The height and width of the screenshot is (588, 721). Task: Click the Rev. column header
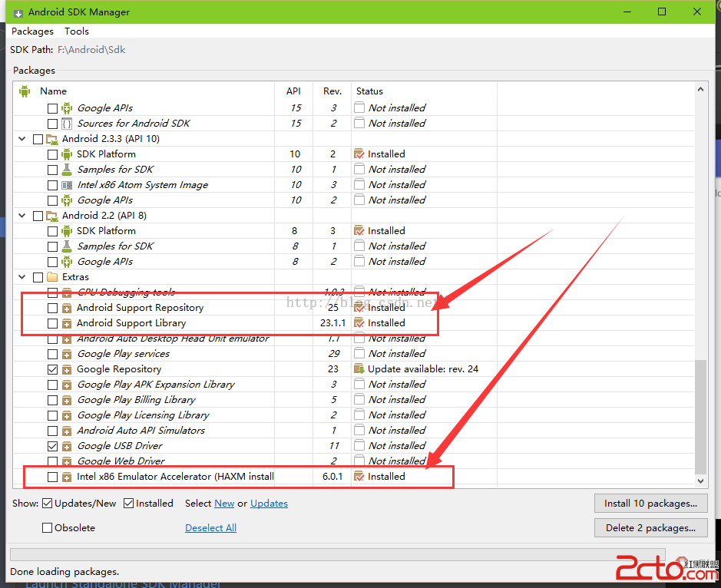click(332, 91)
